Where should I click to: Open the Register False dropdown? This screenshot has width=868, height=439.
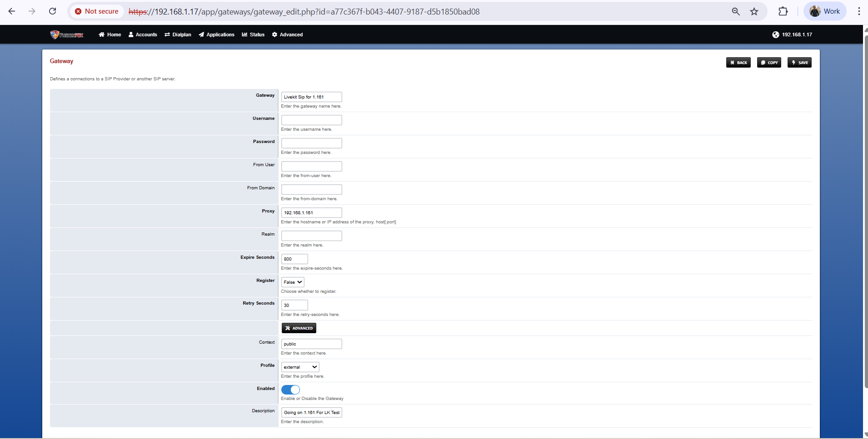(x=293, y=282)
